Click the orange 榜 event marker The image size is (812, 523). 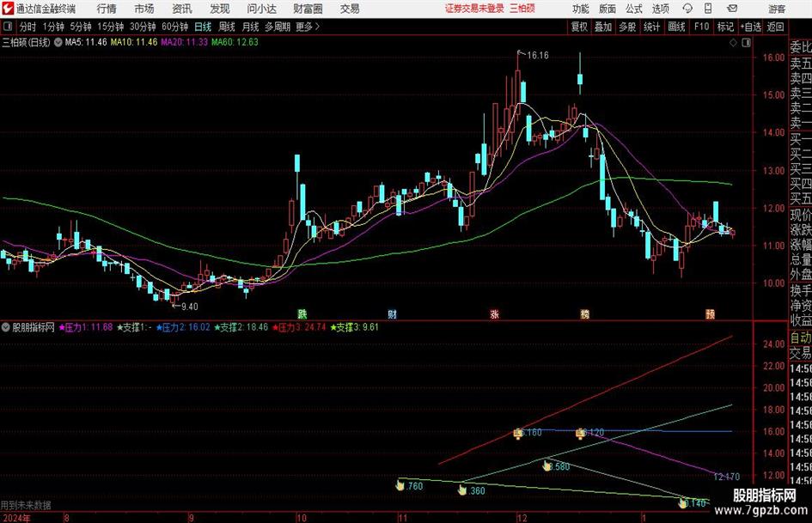click(584, 313)
